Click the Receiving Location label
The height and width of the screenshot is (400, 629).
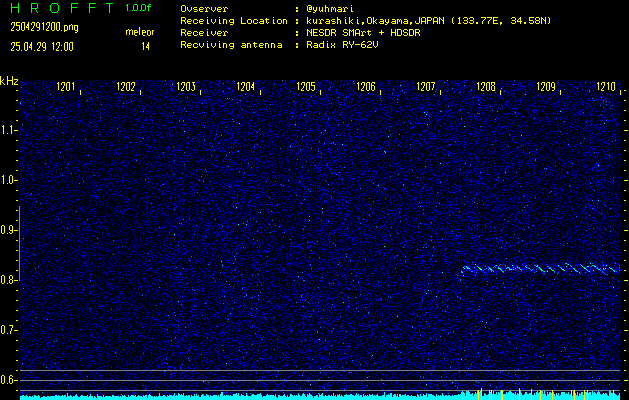click(234, 21)
